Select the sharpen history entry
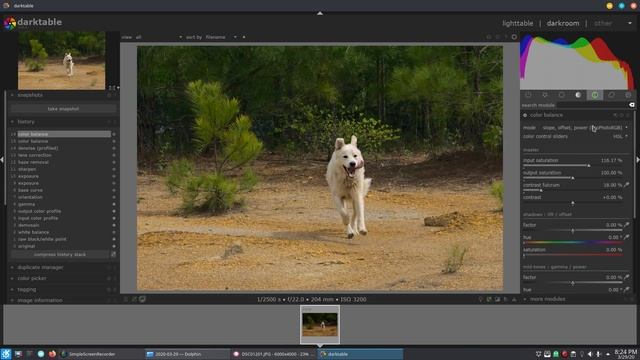This screenshot has height=360, width=640. pos(27,169)
